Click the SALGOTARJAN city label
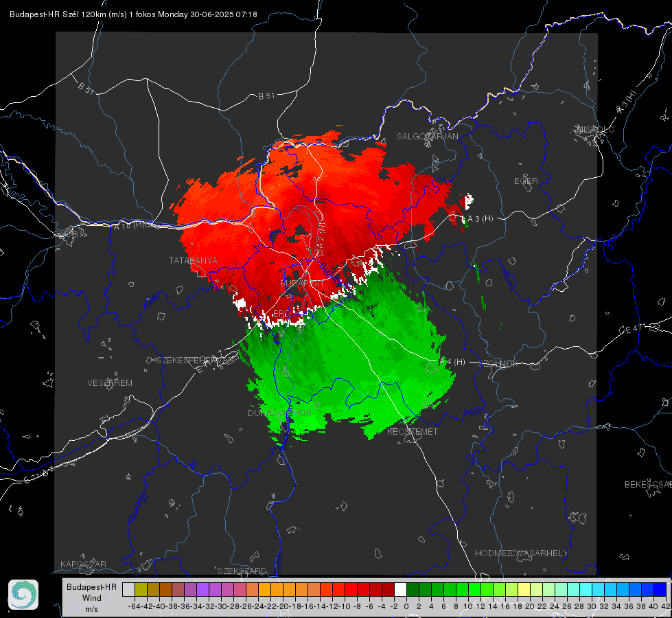The height and width of the screenshot is (618, 672). 427,137
